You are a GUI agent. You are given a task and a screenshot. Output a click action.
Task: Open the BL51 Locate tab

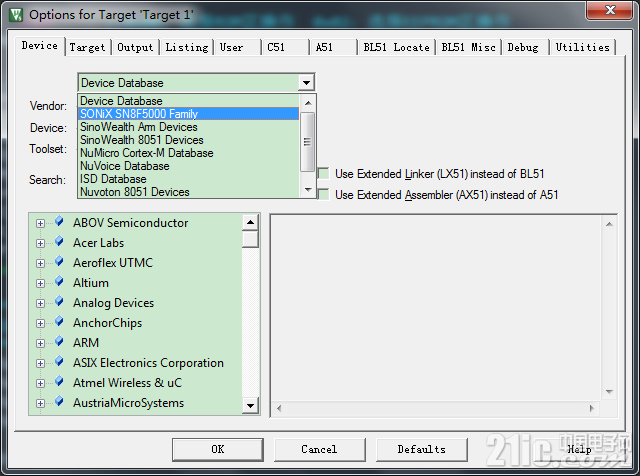(x=396, y=47)
